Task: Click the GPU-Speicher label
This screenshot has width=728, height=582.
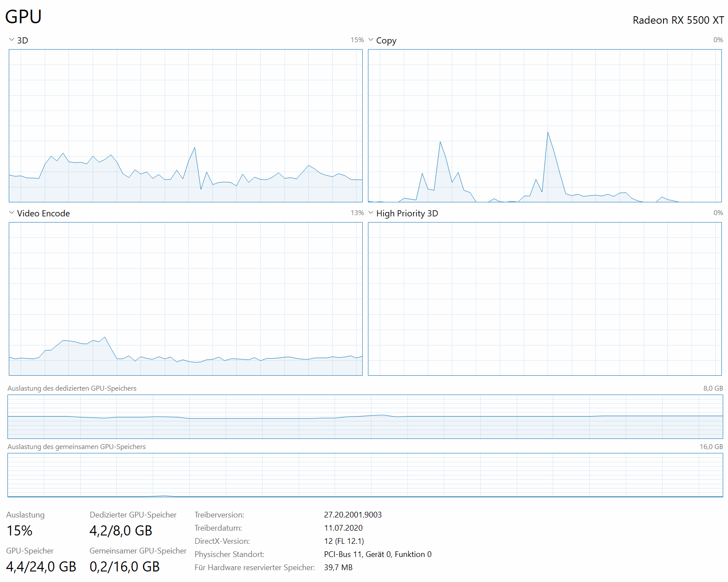Action: coord(30,551)
